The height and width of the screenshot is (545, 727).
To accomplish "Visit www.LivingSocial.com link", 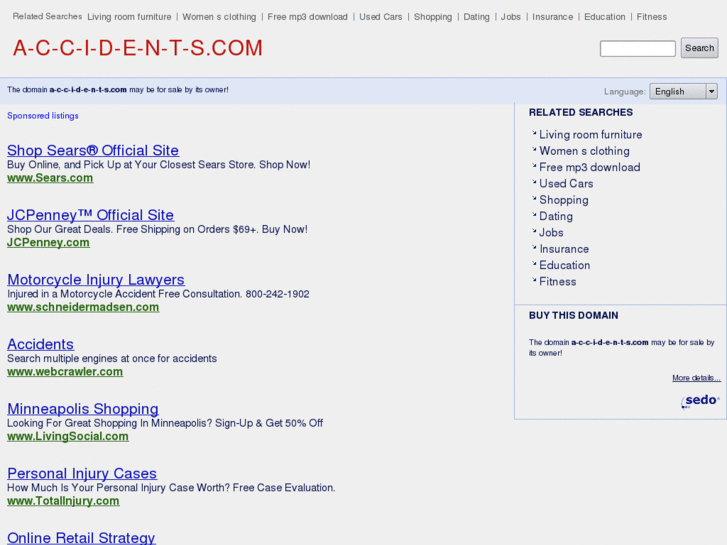I will (68, 436).
